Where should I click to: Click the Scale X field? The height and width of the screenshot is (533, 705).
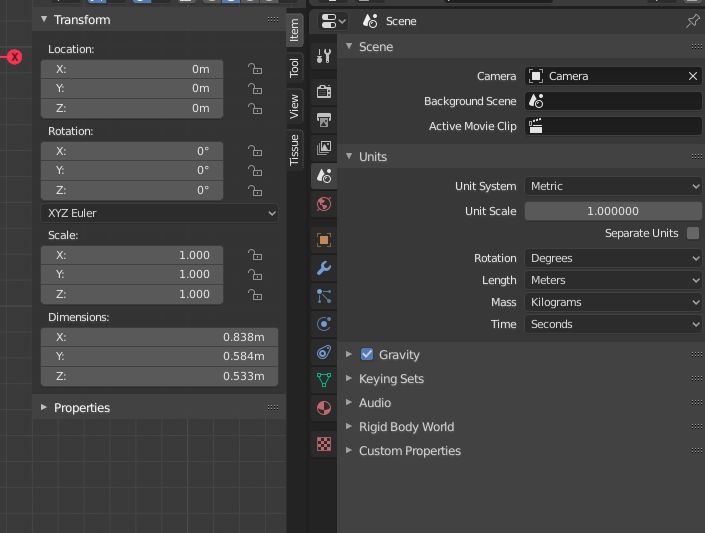click(132, 255)
